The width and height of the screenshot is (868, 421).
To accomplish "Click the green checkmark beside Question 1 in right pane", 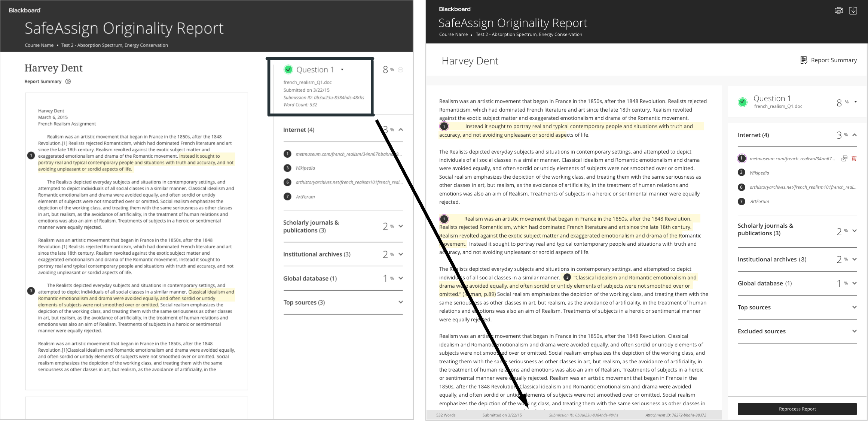I will tap(743, 102).
